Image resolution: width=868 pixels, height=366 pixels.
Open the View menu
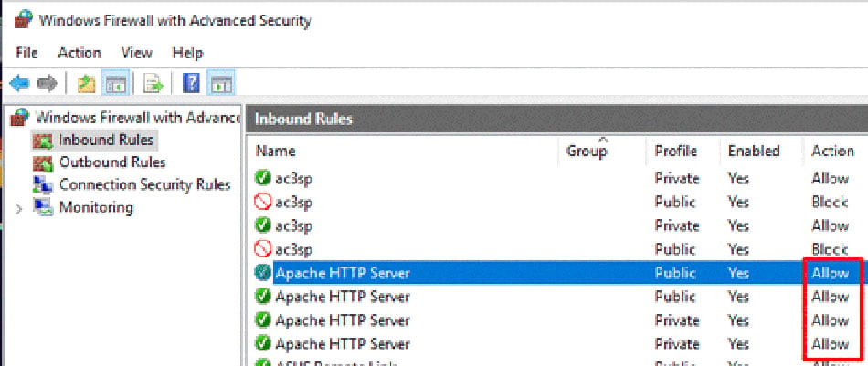pyautogui.click(x=137, y=53)
